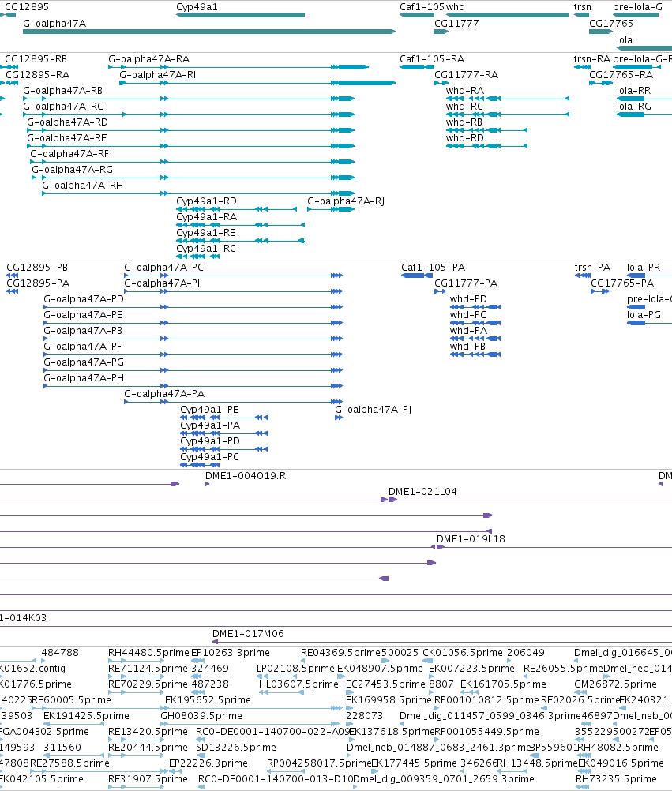Screen dimensions: 672x791
Task: Open the CG11777 gene label
Action: 456,24
